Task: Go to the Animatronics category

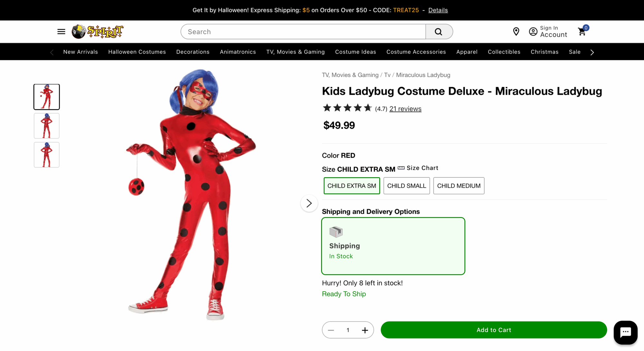Action: tap(238, 52)
